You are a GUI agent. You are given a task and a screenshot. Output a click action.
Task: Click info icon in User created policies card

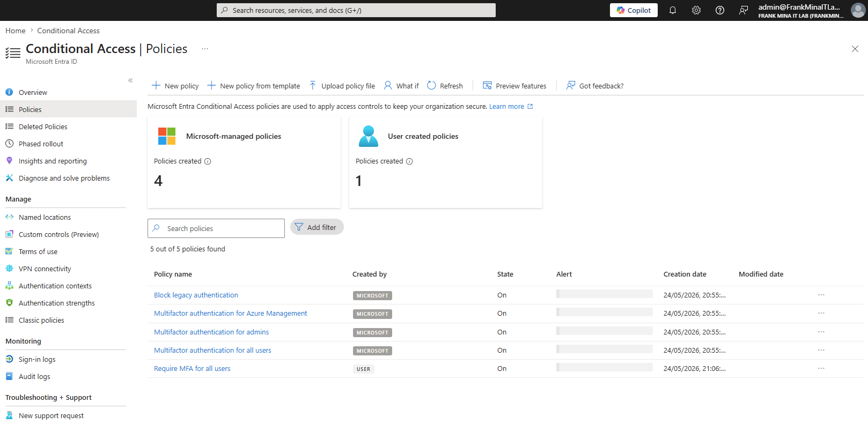tap(409, 161)
